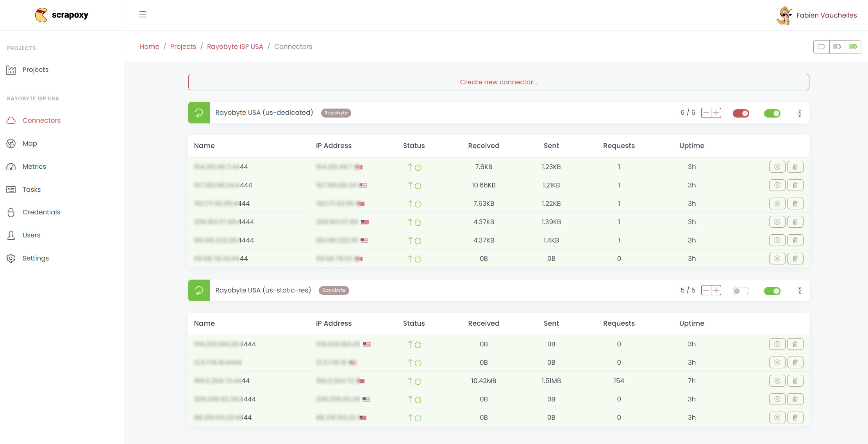The image size is (868, 444).
Task: Open Settings from the sidebar menu
Action: (35, 258)
